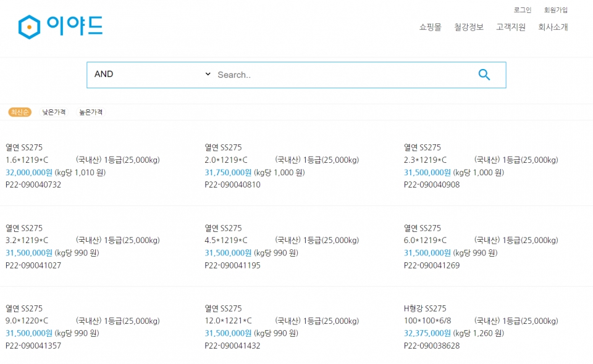Image resolution: width=593 pixels, height=364 pixels.
Task: Click the 32,000,000원 price
Action: point(29,172)
